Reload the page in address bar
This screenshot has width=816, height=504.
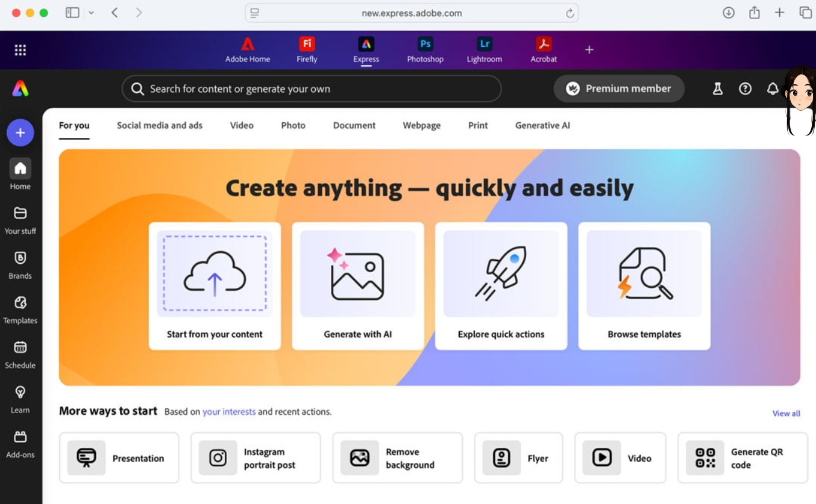coord(570,13)
